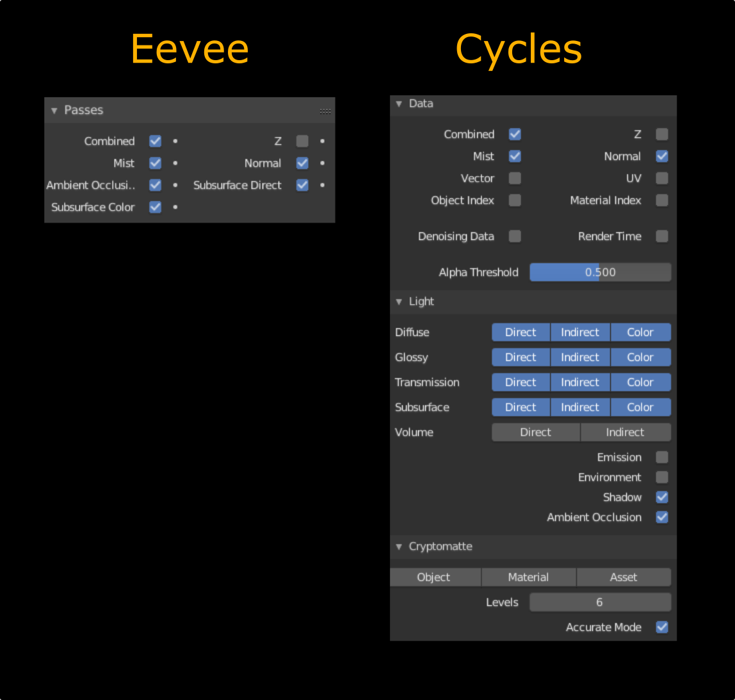This screenshot has width=735, height=700.
Task: Collapse the Light panel
Action: (399, 302)
